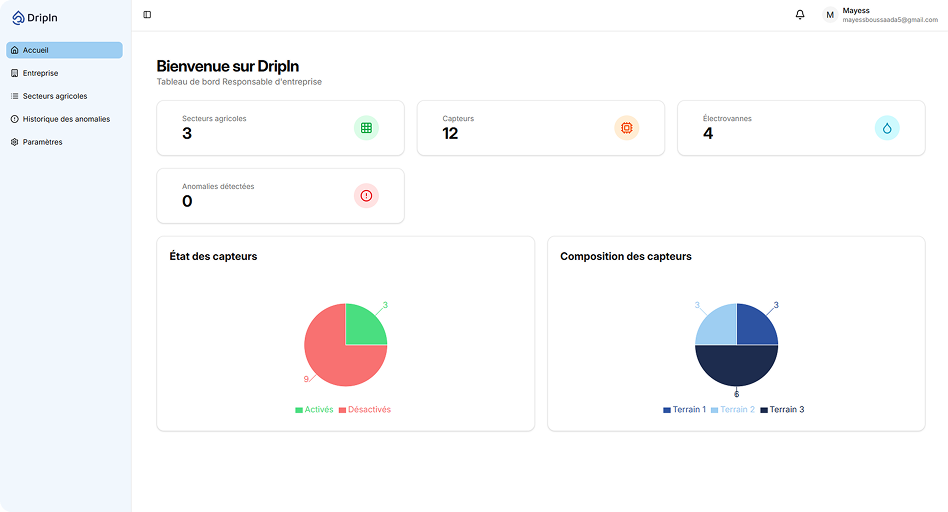Click the Composition des capteurs heading
The width and height of the screenshot is (948, 512).
tap(626, 256)
